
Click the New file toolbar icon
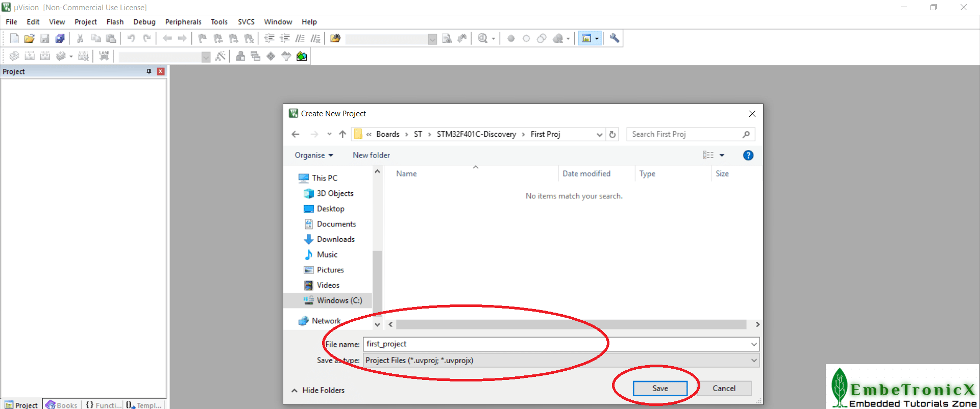point(14,38)
